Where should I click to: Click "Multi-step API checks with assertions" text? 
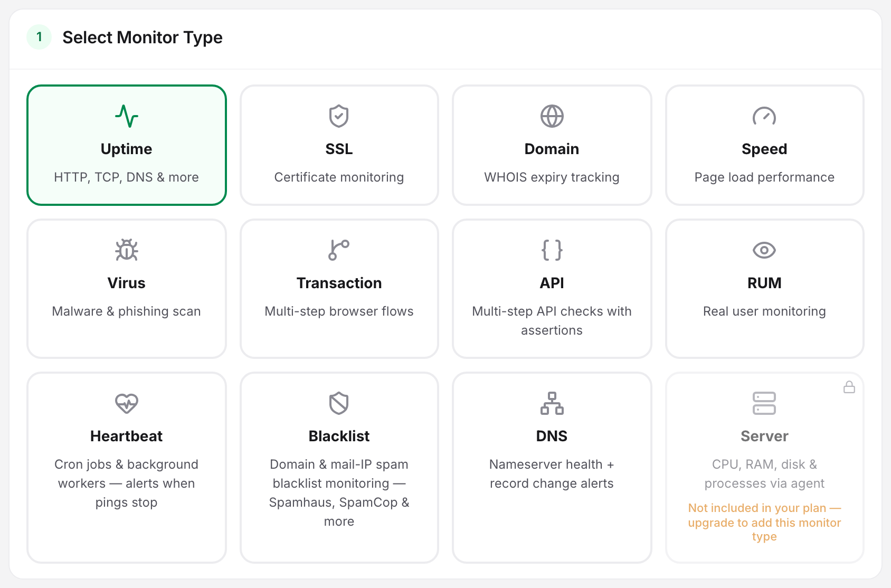click(552, 321)
